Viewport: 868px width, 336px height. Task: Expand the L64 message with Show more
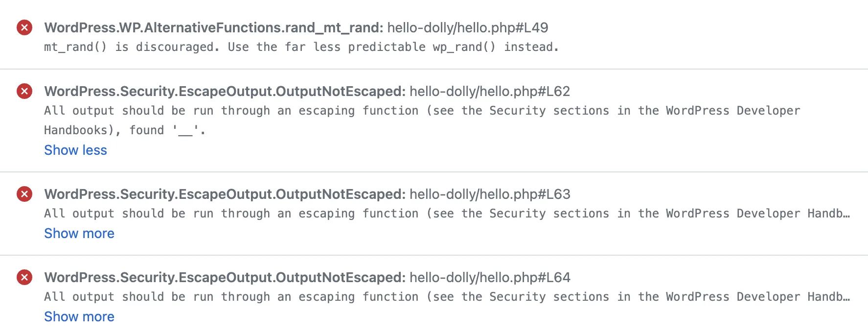[x=79, y=317]
